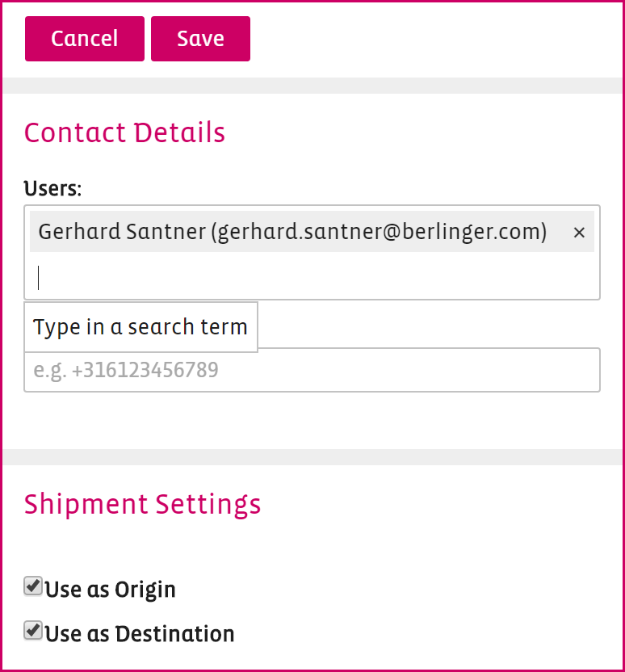The height and width of the screenshot is (672, 625).
Task: Save the contact details form
Action: pyautogui.click(x=200, y=39)
